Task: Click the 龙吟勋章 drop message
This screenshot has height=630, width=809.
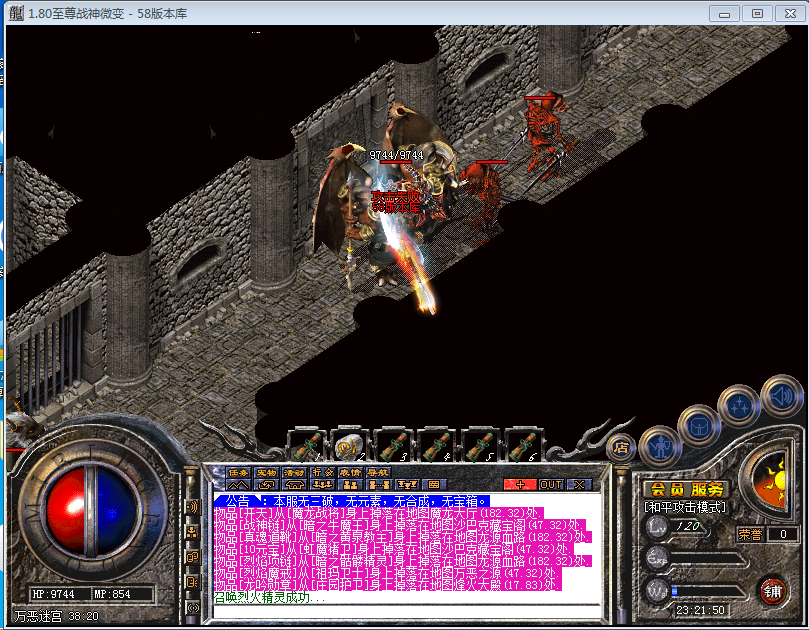Action: [x=387, y=585]
